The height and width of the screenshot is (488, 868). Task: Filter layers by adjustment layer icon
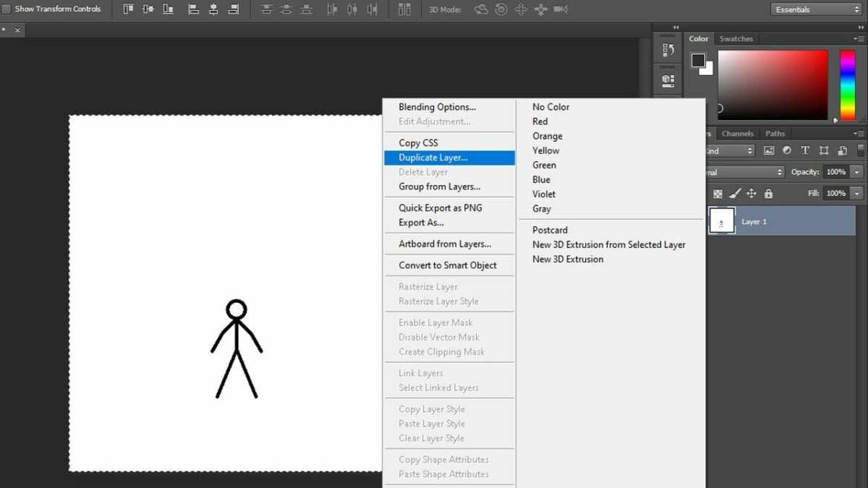pos(787,150)
